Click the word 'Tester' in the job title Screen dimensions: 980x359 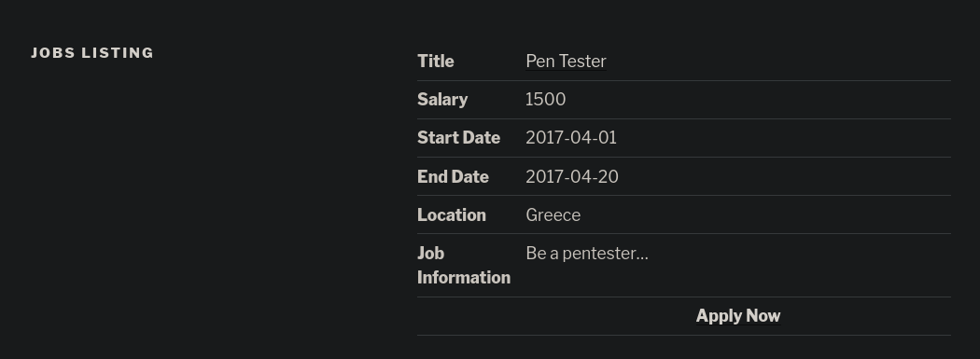click(x=583, y=62)
